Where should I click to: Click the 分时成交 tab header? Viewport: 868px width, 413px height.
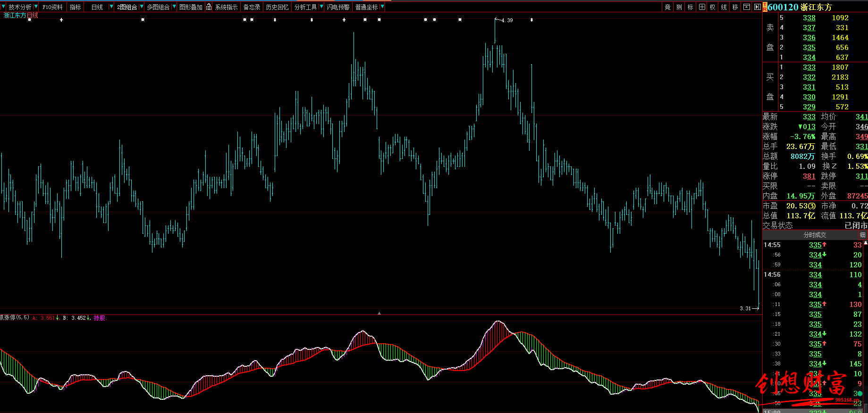click(x=815, y=235)
